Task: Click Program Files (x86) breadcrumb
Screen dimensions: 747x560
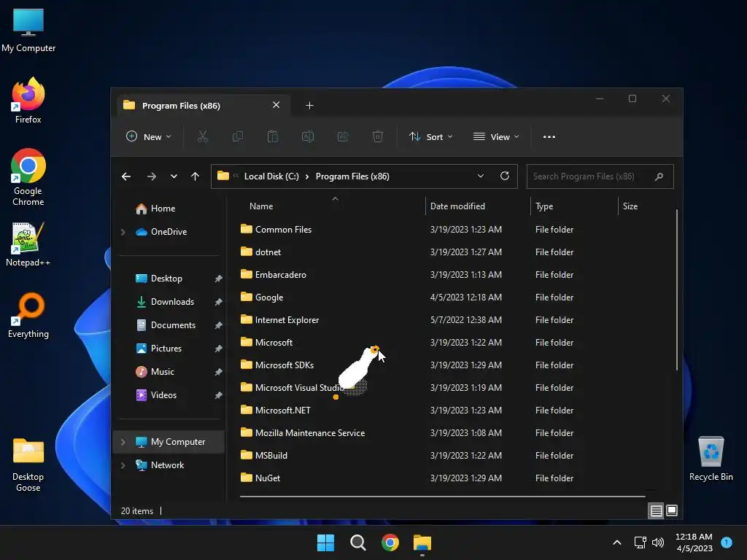Action: coord(352,176)
